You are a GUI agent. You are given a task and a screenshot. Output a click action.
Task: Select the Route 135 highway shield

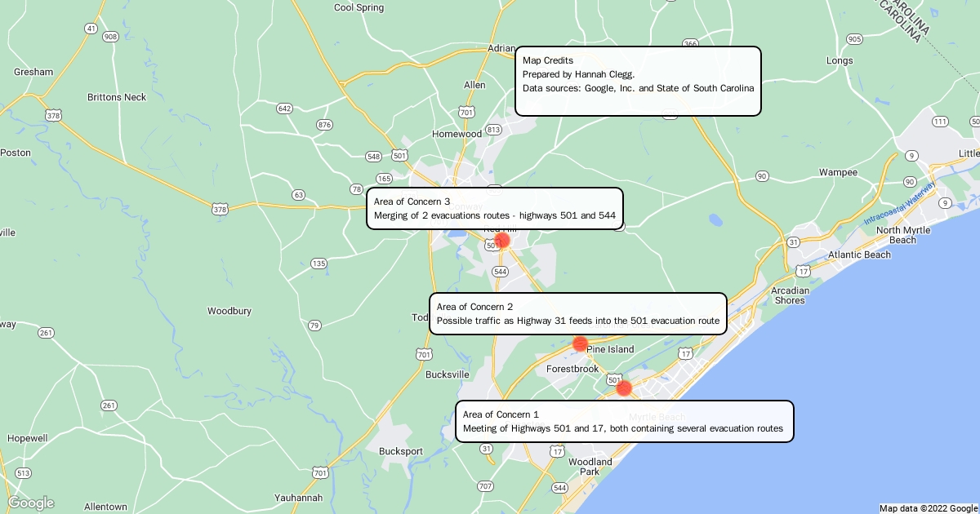[x=318, y=264]
